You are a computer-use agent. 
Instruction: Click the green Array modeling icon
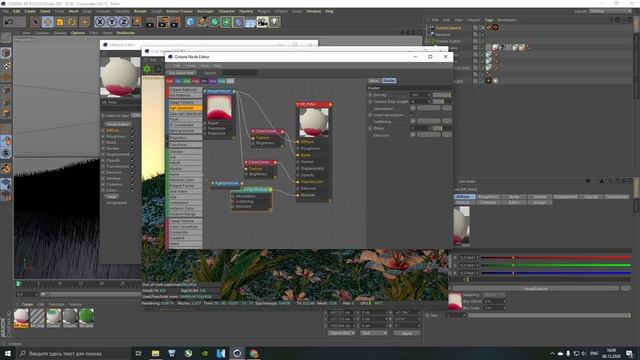click(226, 22)
